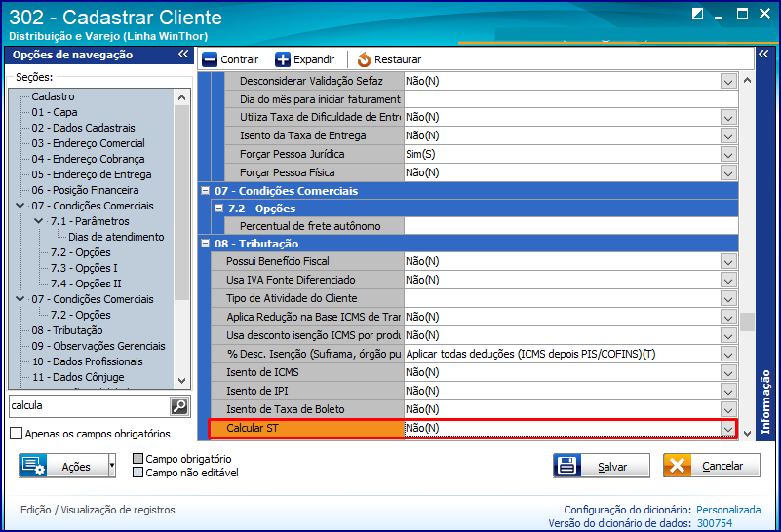Image resolution: width=781 pixels, height=532 pixels.
Task: Open the Isento de Taxa de Boleto dropdown
Action: (x=728, y=410)
